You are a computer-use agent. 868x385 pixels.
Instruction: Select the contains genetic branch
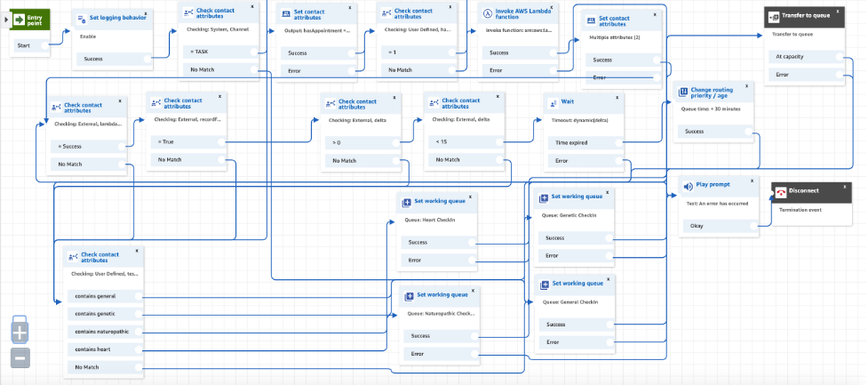(x=105, y=314)
